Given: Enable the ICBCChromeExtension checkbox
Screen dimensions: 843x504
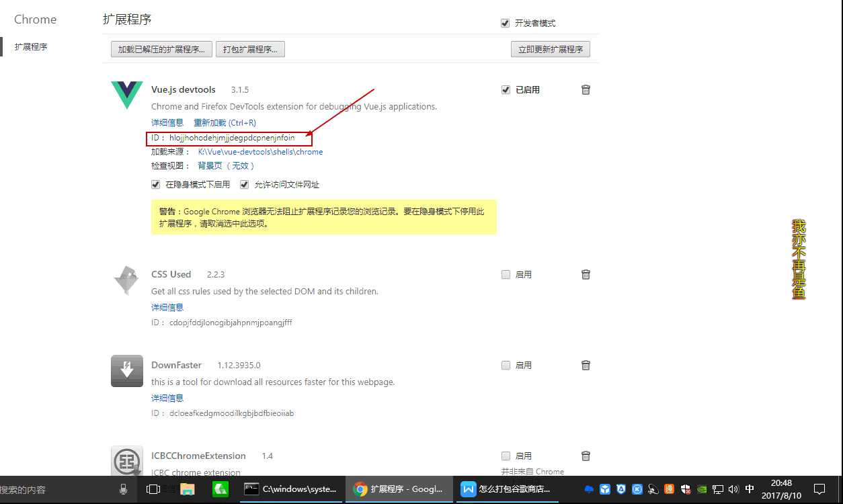Looking at the screenshot, I should point(506,456).
